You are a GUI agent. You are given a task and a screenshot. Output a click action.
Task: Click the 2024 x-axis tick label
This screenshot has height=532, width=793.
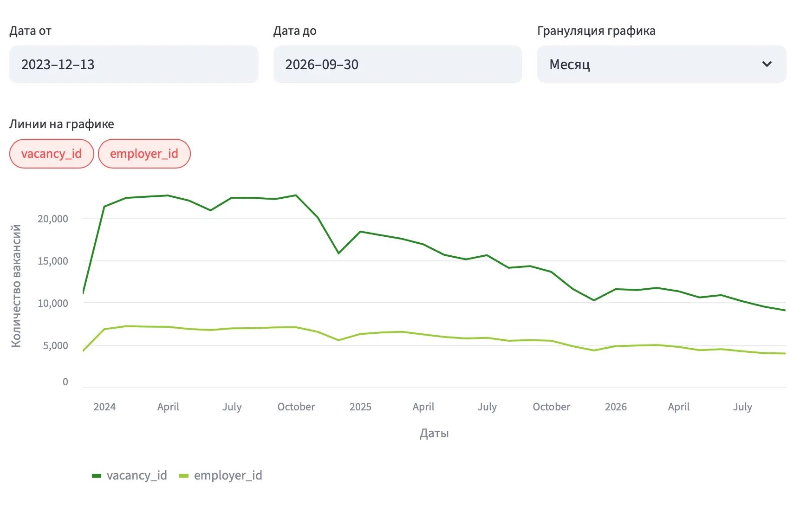[x=104, y=407]
